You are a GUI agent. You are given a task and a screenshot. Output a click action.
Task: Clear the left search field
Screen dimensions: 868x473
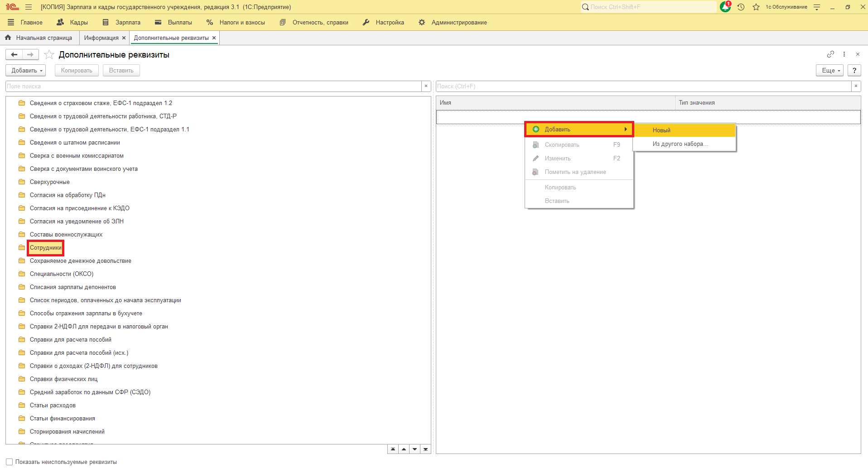pos(426,86)
